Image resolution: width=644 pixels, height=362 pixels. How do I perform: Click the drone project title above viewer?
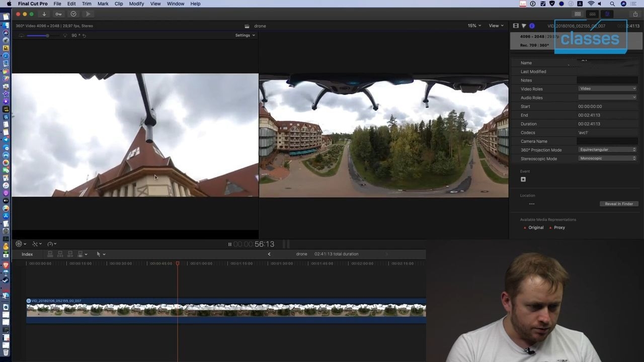pos(260,26)
